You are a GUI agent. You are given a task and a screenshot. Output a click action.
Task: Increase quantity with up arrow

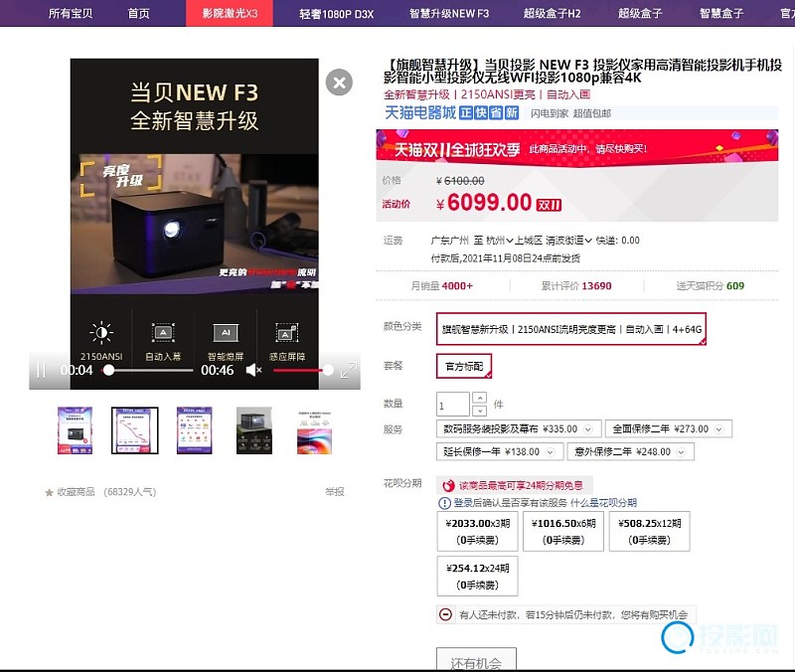click(480, 398)
